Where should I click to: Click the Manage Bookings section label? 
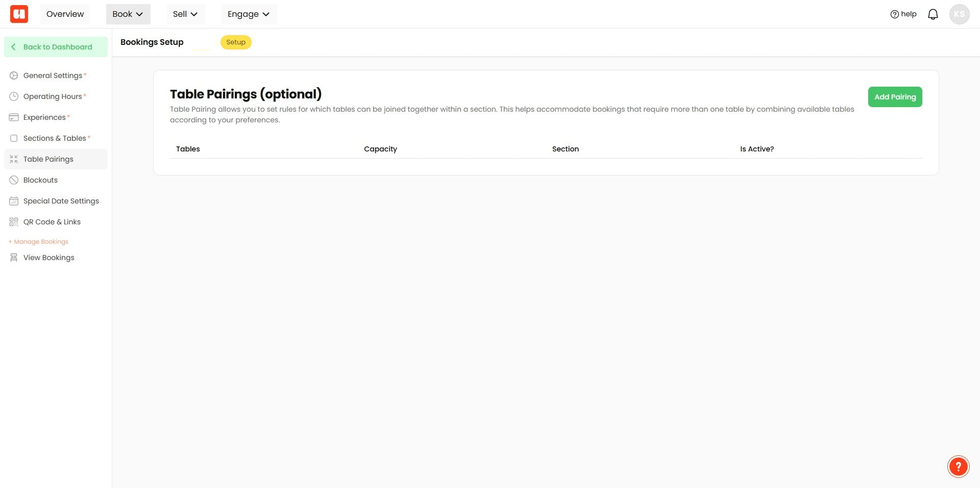point(38,242)
